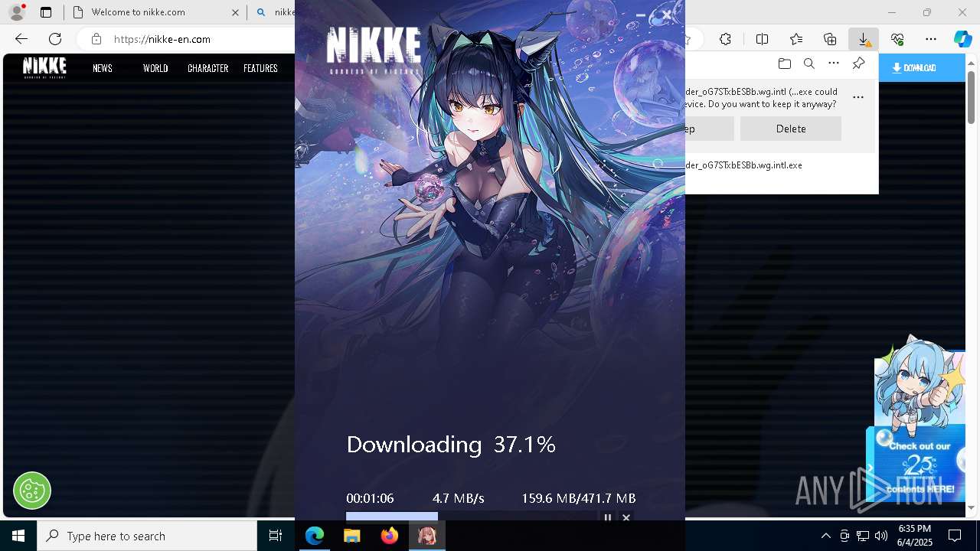Screen dimensions: 980x551
Task: Open FEATURES menu on nikke site
Action: coord(260,68)
